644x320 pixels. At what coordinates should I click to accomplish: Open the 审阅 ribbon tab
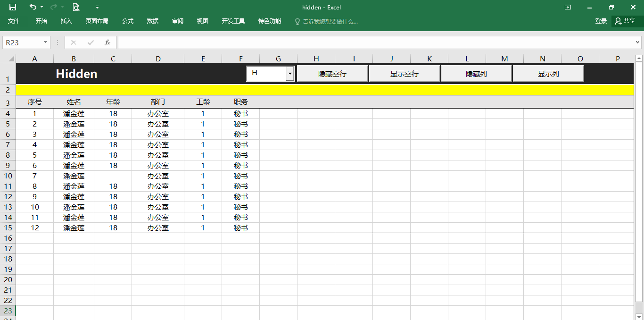tap(178, 21)
